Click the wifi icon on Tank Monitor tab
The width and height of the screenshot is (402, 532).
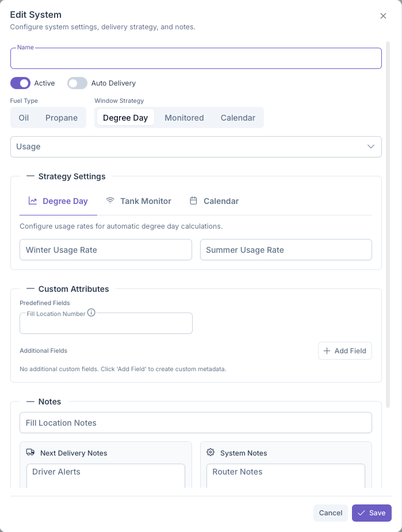click(x=110, y=201)
